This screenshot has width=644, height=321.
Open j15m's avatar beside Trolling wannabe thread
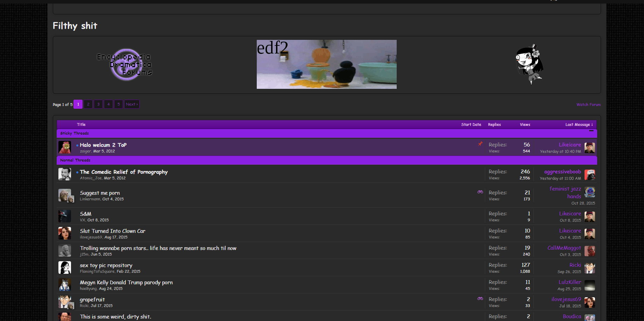click(65, 250)
